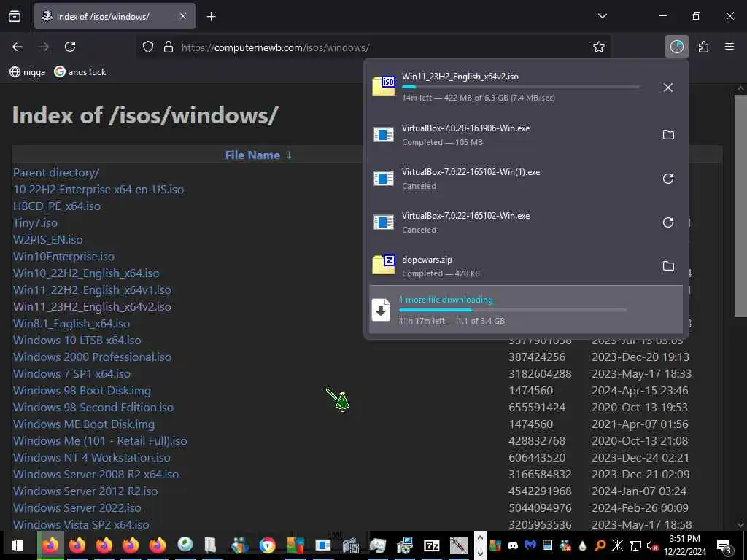Image resolution: width=747 pixels, height=560 pixels.
Task: Open the notification center icon
Action: pyautogui.click(x=724, y=545)
